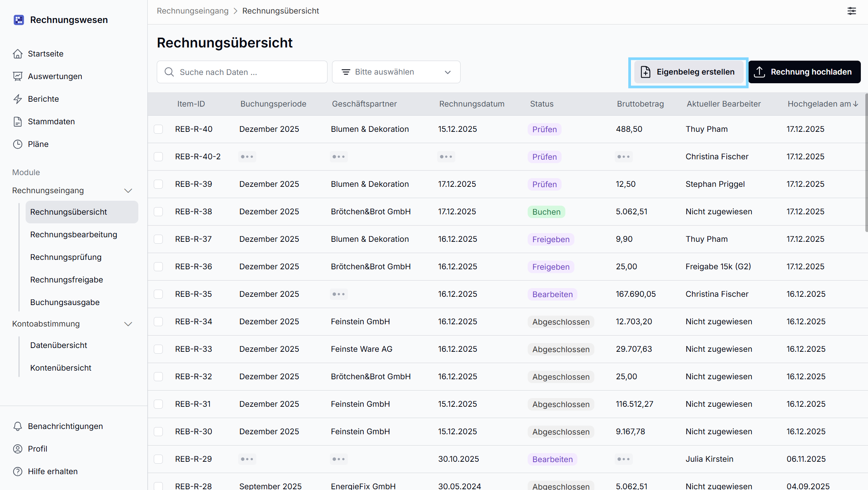Click the Stammdaten document icon
Screen dimensions: 868x490
17,122
